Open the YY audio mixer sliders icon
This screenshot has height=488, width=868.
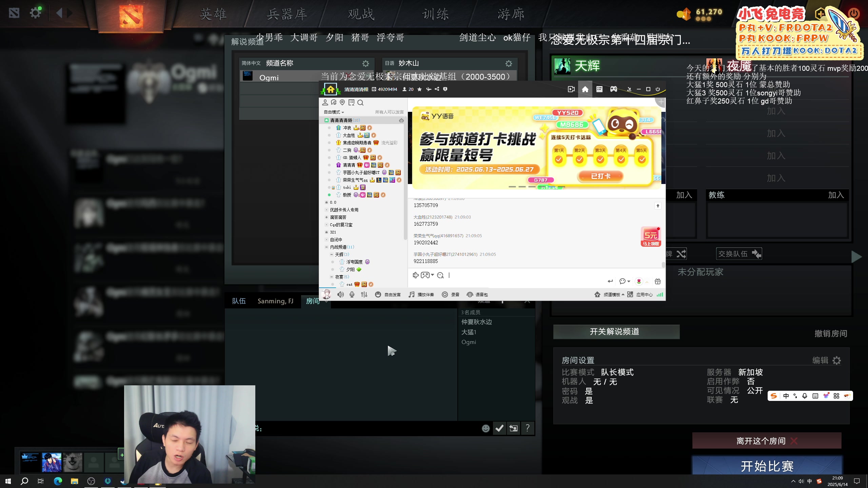click(364, 294)
